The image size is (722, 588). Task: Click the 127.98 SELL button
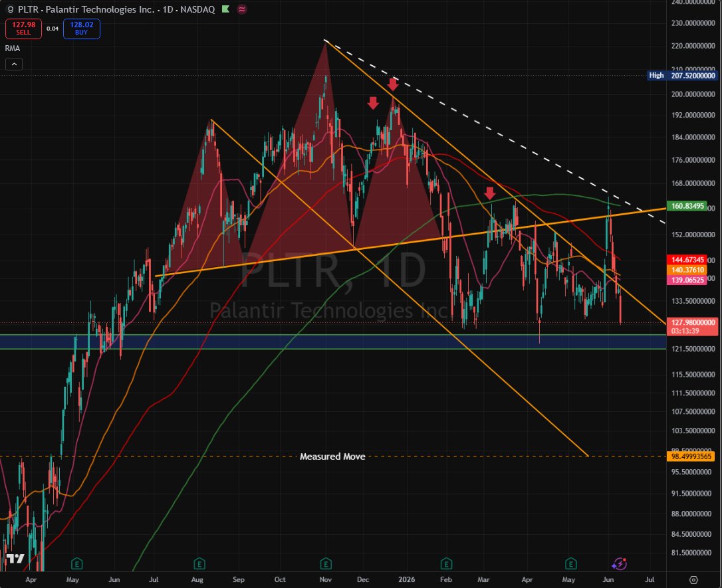pos(23,29)
